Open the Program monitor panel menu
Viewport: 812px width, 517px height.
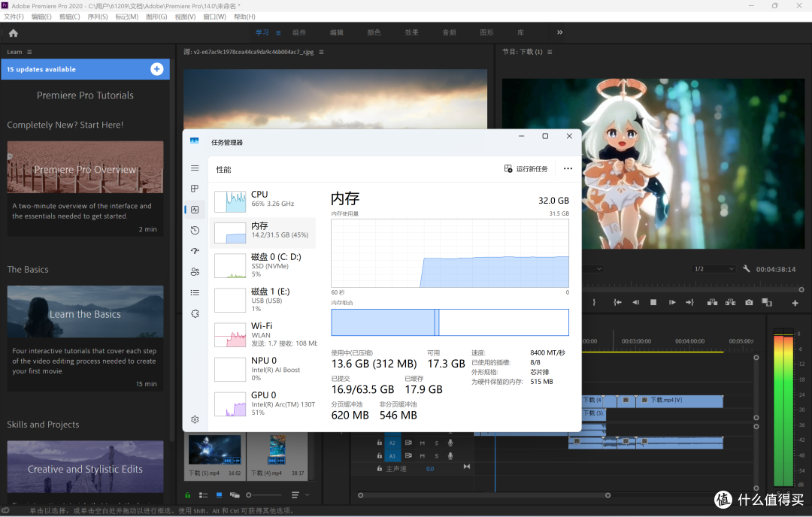click(550, 53)
